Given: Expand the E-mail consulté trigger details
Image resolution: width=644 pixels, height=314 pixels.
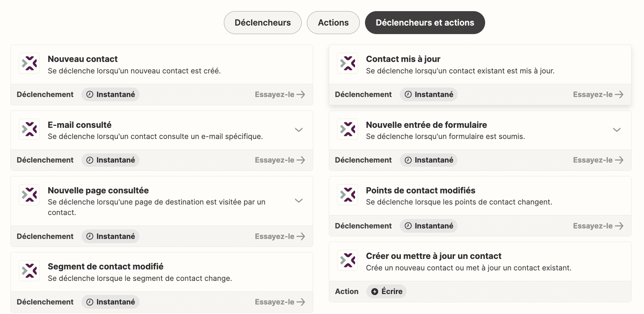Looking at the screenshot, I should (299, 130).
